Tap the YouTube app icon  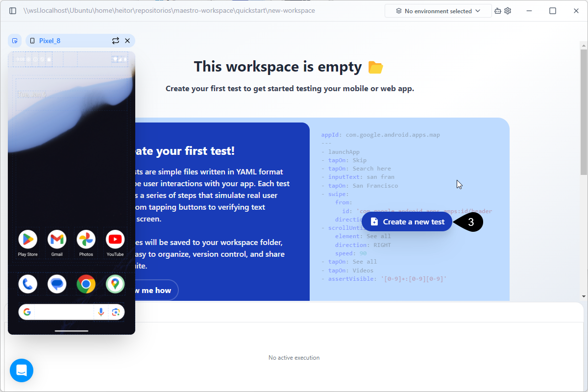(115, 240)
